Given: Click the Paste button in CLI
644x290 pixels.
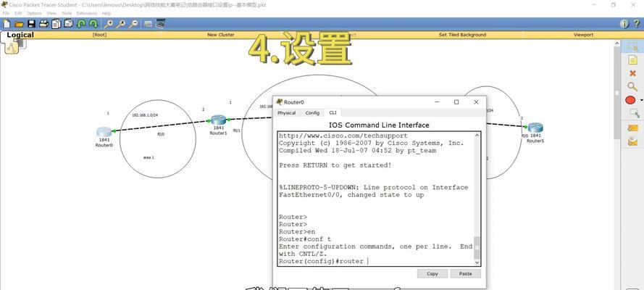Looking at the screenshot, I should click(465, 273).
